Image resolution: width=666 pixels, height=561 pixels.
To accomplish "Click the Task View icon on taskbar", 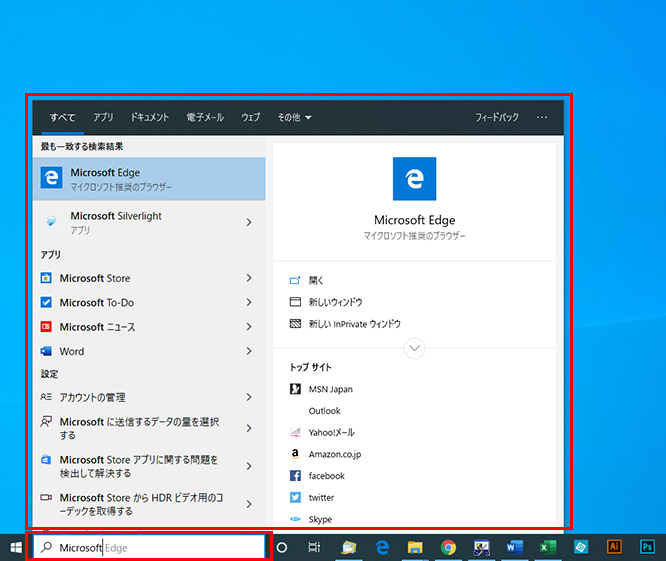I will pos(314,547).
